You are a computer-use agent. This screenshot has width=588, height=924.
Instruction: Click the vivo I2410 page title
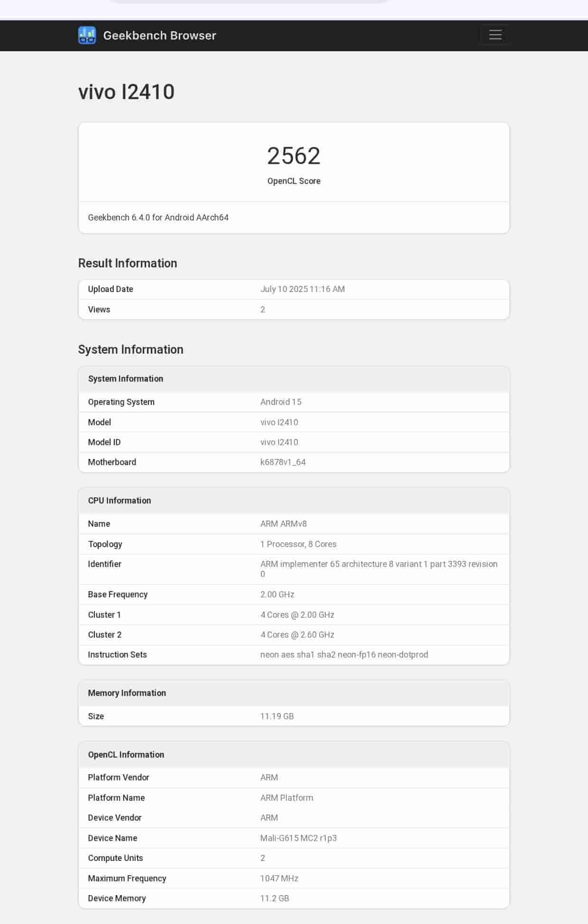point(127,92)
